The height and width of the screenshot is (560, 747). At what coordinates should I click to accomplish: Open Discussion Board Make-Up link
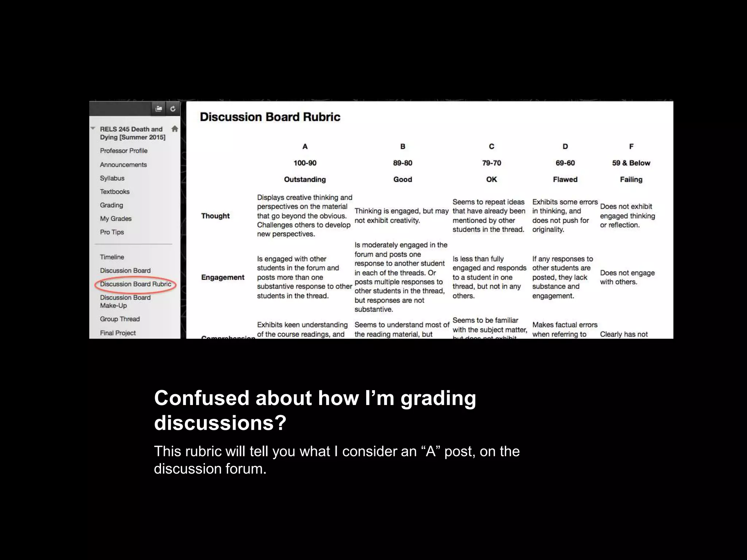pyautogui.click(x=125, y=302)
